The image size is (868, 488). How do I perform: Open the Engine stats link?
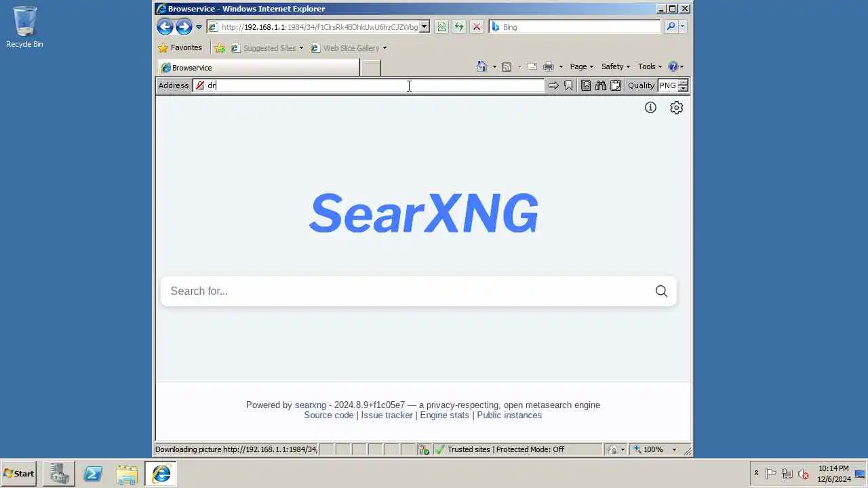click(x=444, y=415)
